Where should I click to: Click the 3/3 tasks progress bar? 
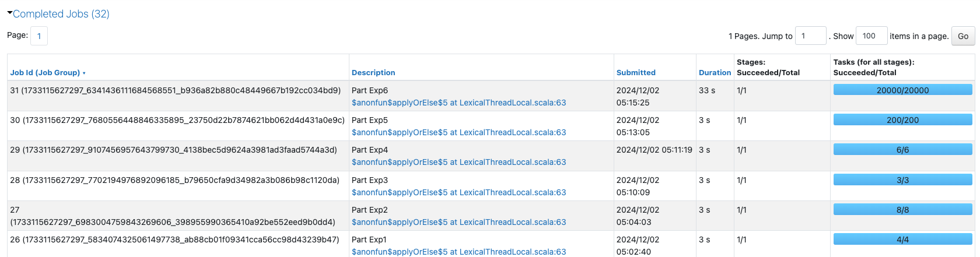coord(902,180)
